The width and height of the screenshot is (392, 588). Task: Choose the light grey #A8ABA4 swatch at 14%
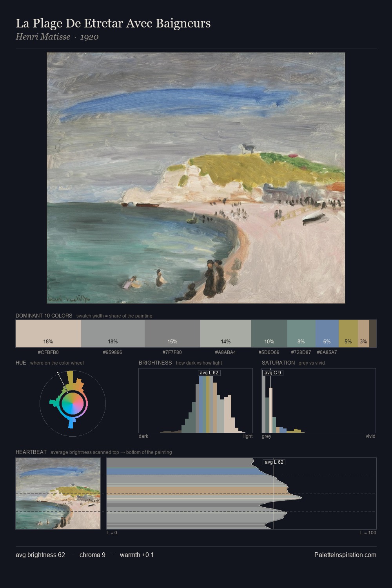pos(226,334)
